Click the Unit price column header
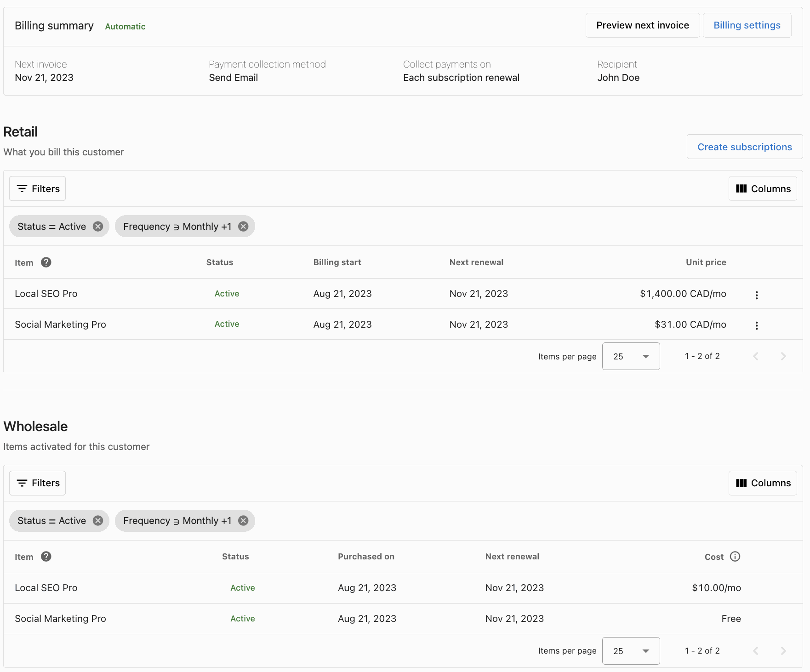Image resolution: width=810 pixels, height=672 pixels. pos(706,262)
